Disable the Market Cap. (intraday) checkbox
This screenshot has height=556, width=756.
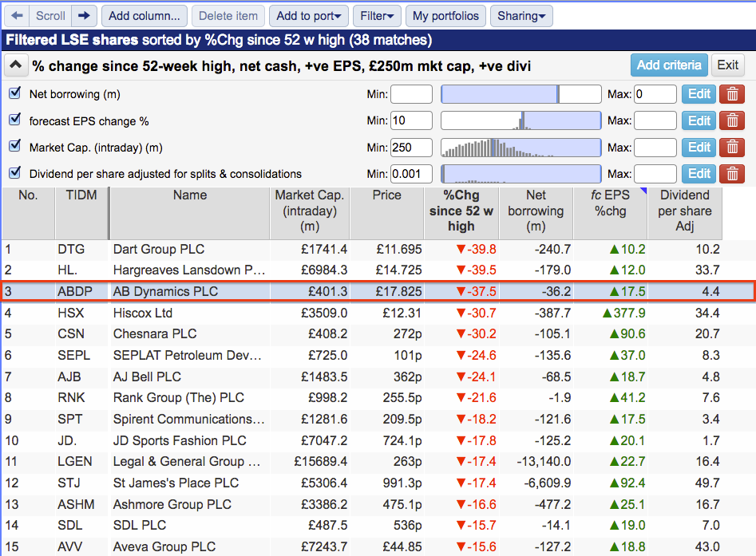tap(15, 145)
